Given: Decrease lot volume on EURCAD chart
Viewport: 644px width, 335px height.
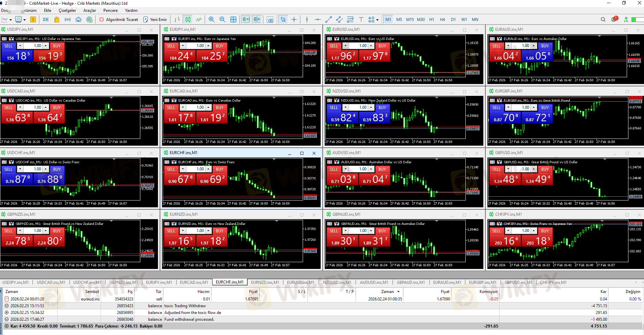Looking at the screenshot, I should (x=183, y=107).
